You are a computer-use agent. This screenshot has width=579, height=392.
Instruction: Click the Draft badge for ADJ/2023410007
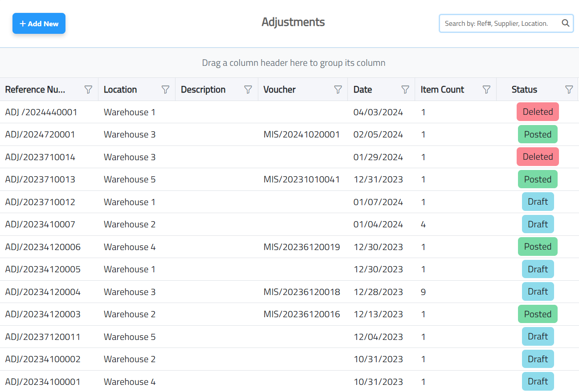click(x=538, y=224)
